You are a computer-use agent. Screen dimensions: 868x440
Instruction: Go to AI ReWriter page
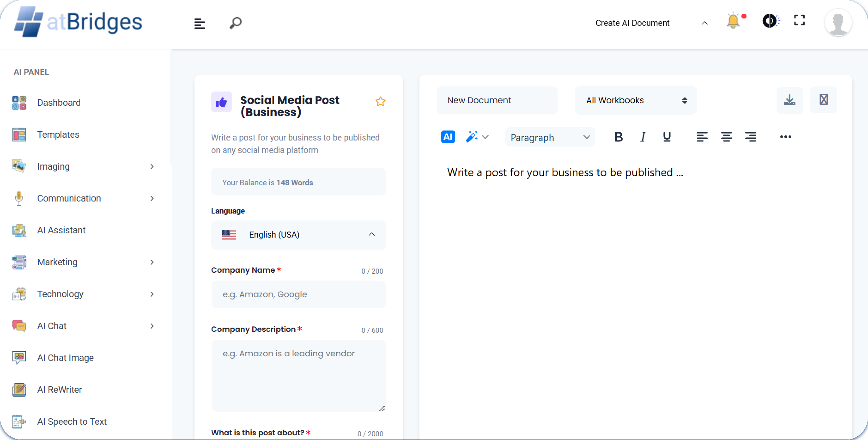(60, 389)
